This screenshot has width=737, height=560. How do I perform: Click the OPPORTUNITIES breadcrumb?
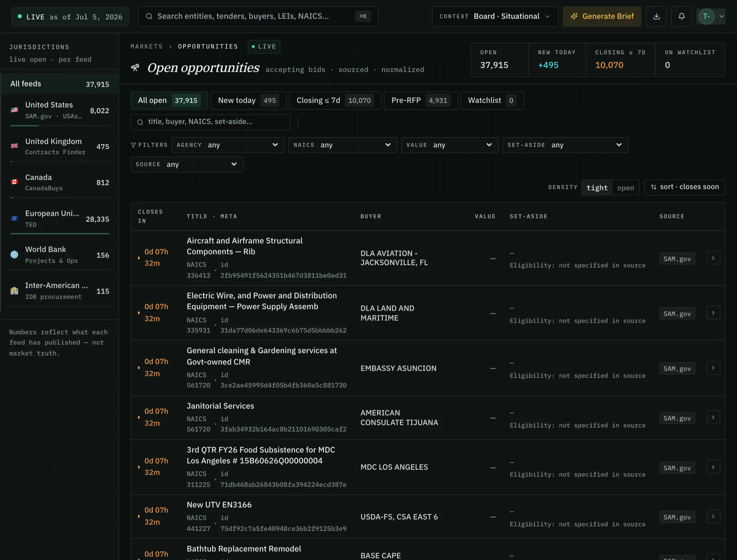click(208, 46)
